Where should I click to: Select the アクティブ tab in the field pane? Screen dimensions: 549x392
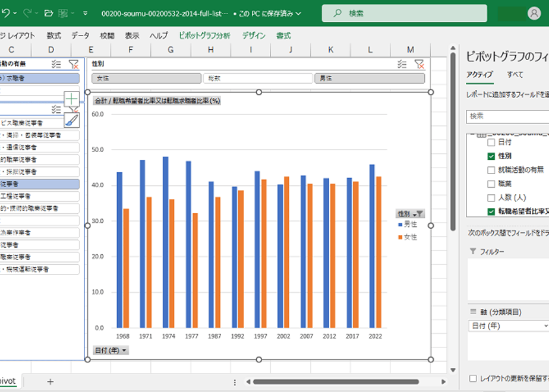[x=479, y=75]
